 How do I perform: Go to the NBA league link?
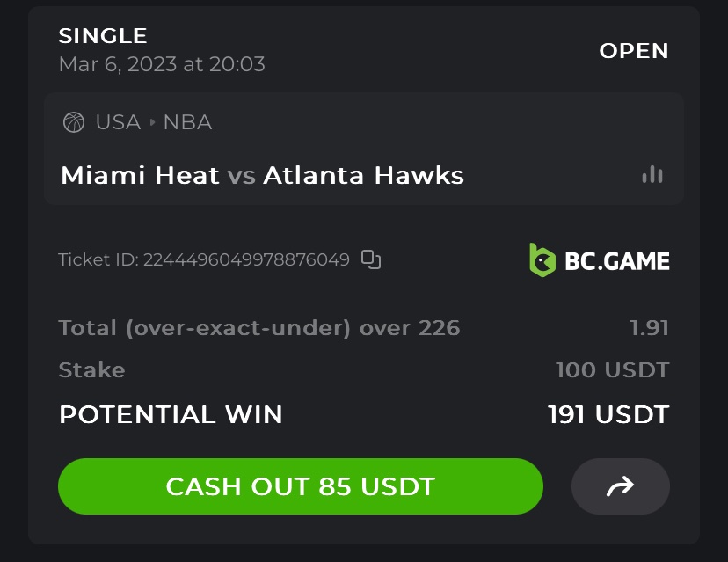(x=187, y=122)
